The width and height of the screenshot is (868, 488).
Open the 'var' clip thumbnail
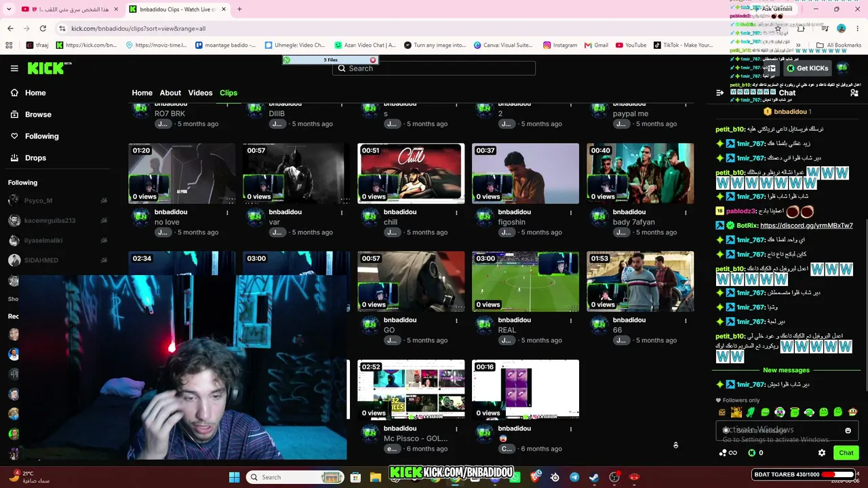[296, 174]
